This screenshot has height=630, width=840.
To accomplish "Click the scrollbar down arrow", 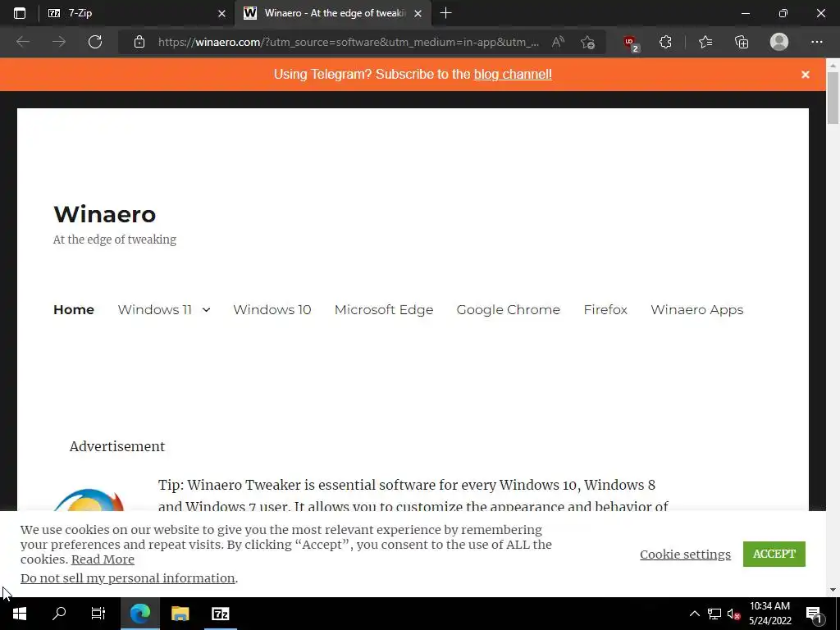I will 833,590.
